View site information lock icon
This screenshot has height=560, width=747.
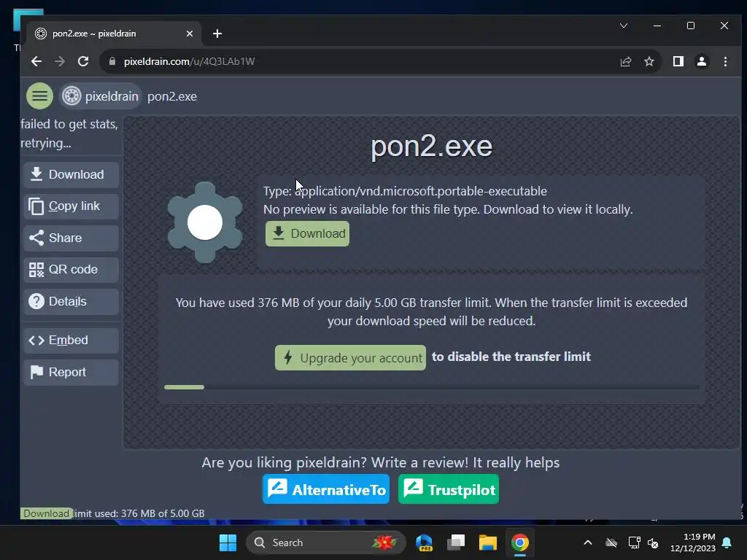pos(112,61)
